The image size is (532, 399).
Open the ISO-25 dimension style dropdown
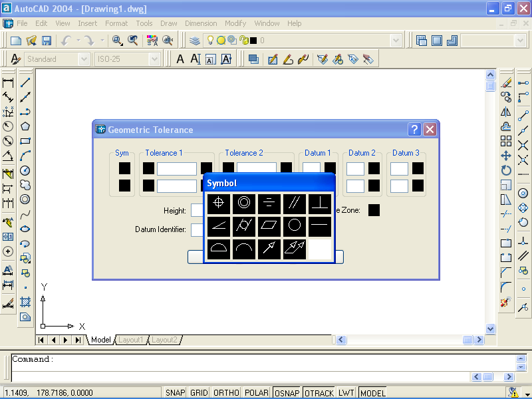click(x=154, y=59)
